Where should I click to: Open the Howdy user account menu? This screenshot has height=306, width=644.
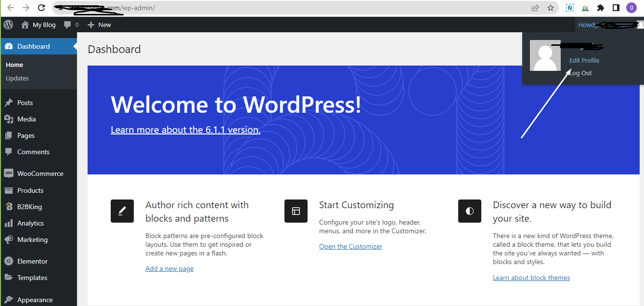click(610, 25)
